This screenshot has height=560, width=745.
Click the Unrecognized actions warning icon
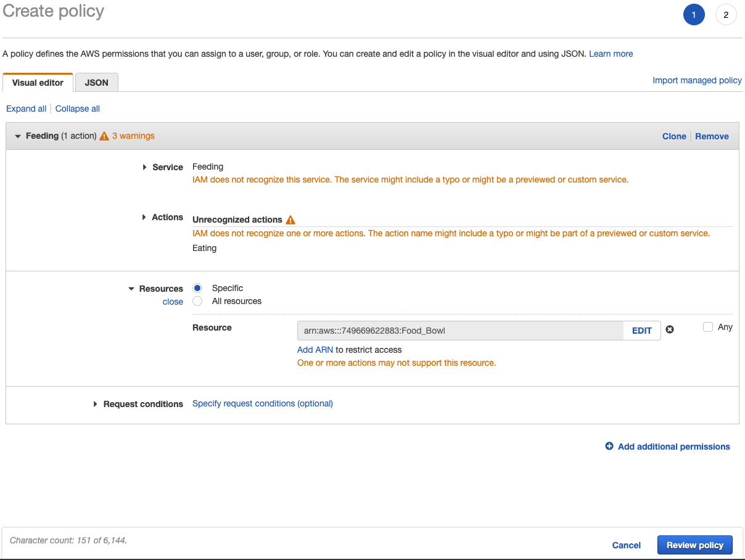click(x=290, y=220)
